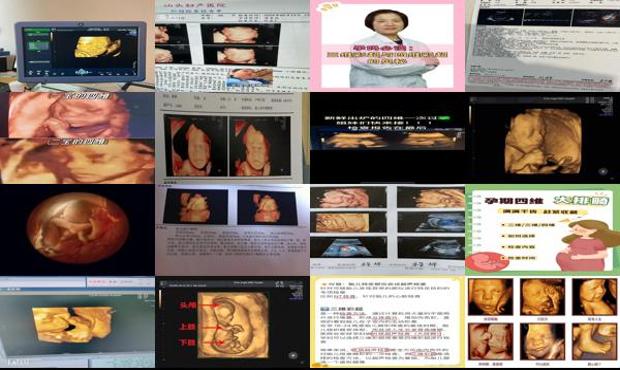Click the round icon on labeled fetus image

tap(293, 355)
